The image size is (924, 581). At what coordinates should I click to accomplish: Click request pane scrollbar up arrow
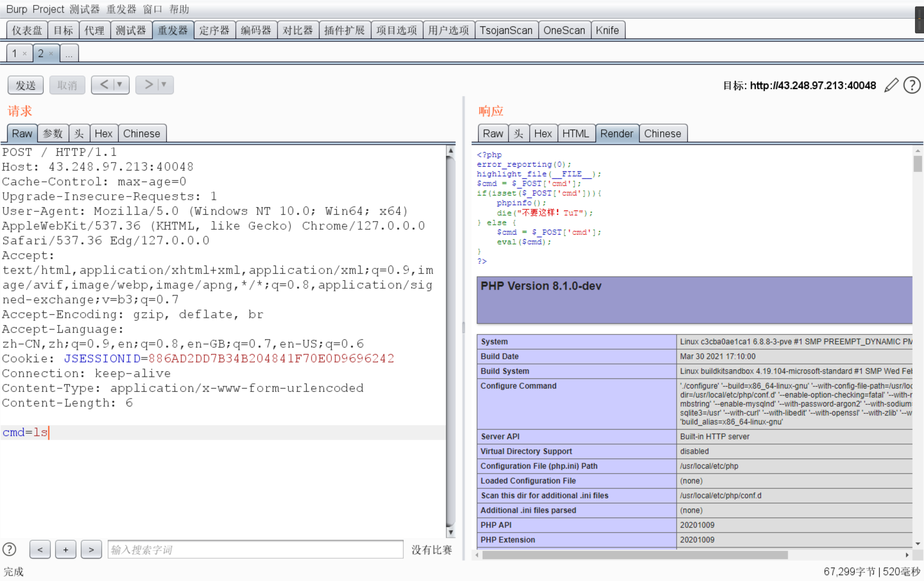450,150
